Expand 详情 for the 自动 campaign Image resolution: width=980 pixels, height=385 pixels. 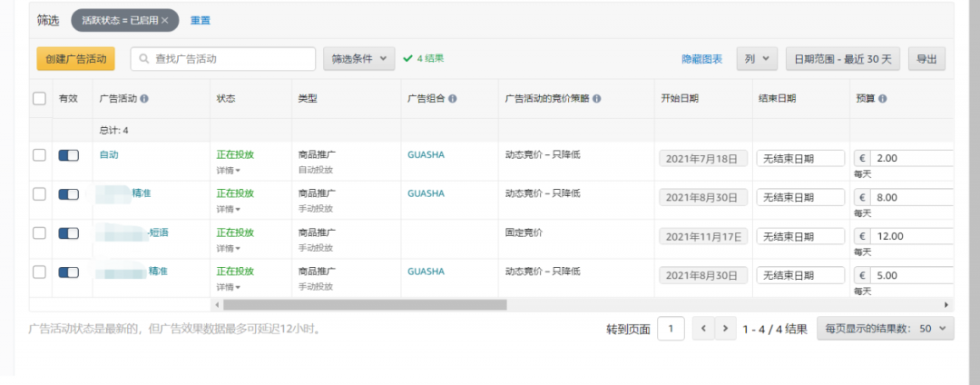tap(228, 170)
